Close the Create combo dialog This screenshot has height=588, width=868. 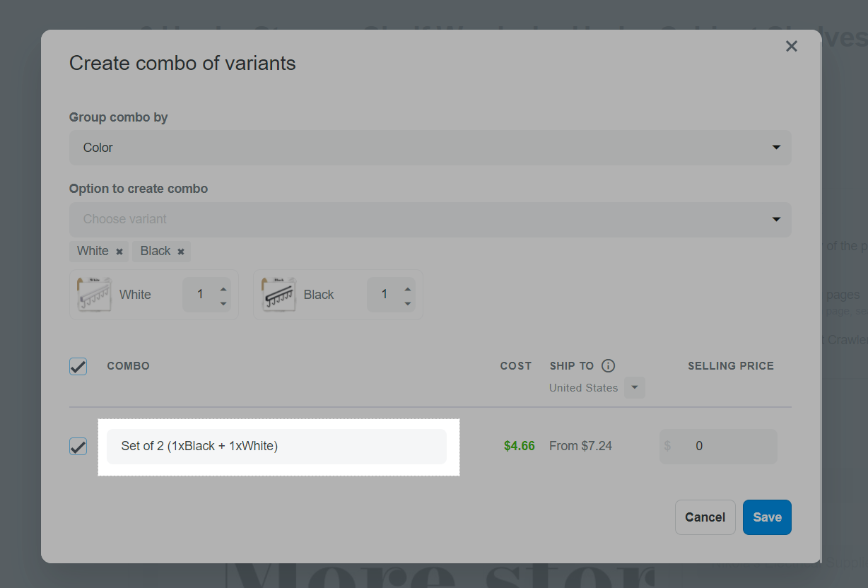(x=791, y=47)
